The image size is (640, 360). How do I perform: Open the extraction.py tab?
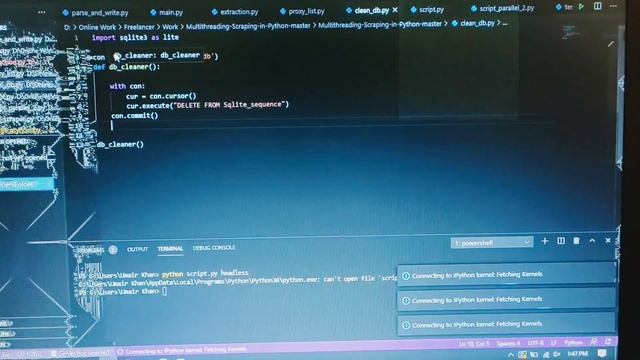[x=235, y=12]
